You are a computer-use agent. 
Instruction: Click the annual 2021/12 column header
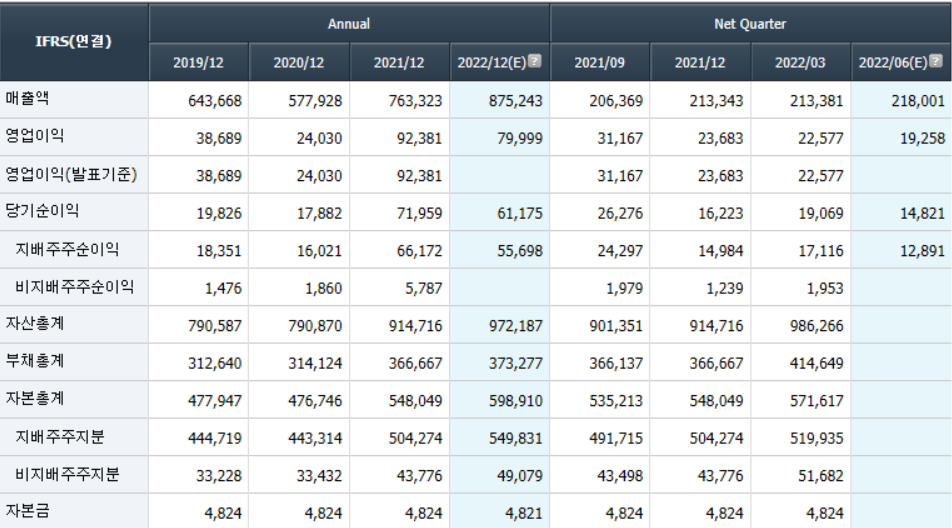pos(399,63)
